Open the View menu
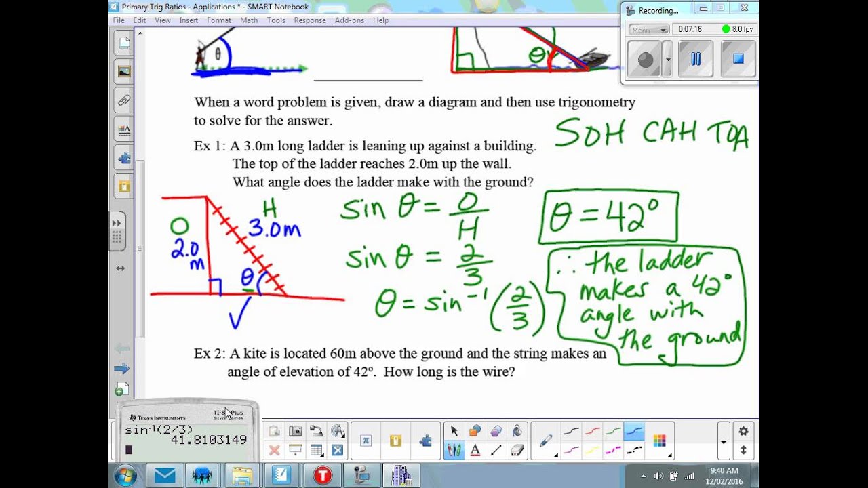Viewport: 868px width, 488px height. click(x=163, y=20)
